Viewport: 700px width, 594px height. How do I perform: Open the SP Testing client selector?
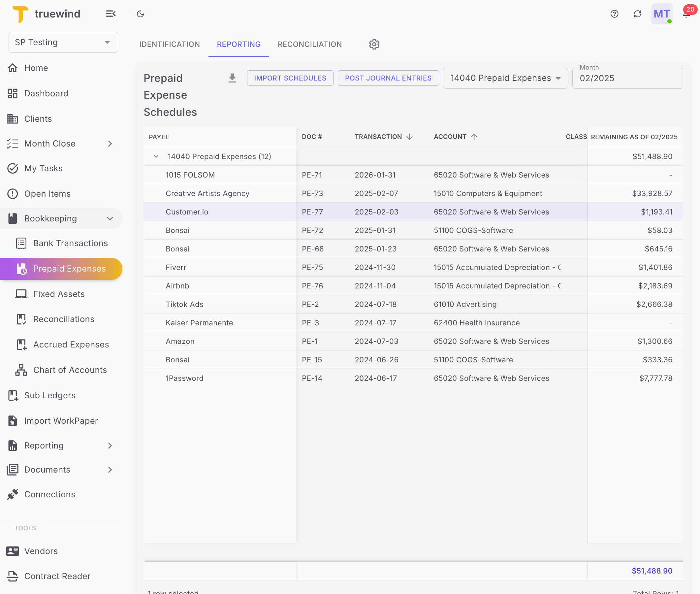[x=63, y=42]
